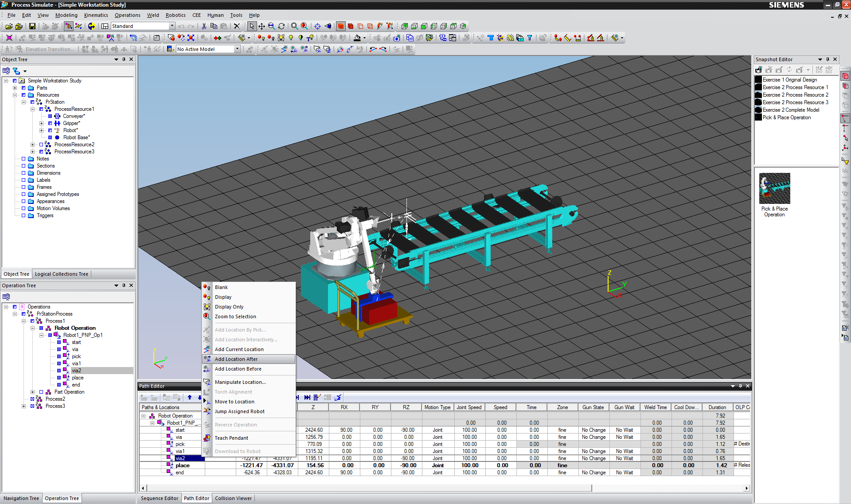Click the Duration column header
The height and width of the screenshot is (504, 851).
pos(717,407)
